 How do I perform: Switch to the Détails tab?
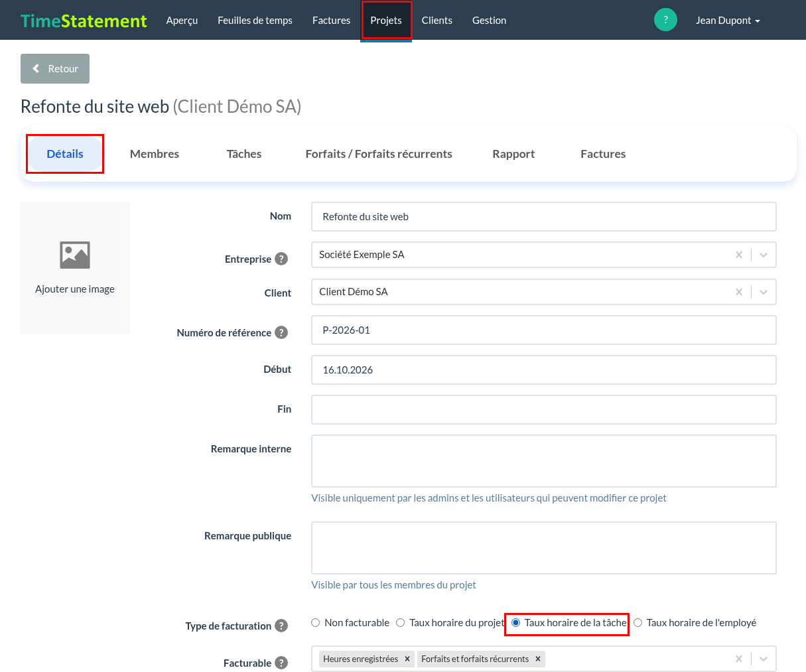[x=65, y=154]
